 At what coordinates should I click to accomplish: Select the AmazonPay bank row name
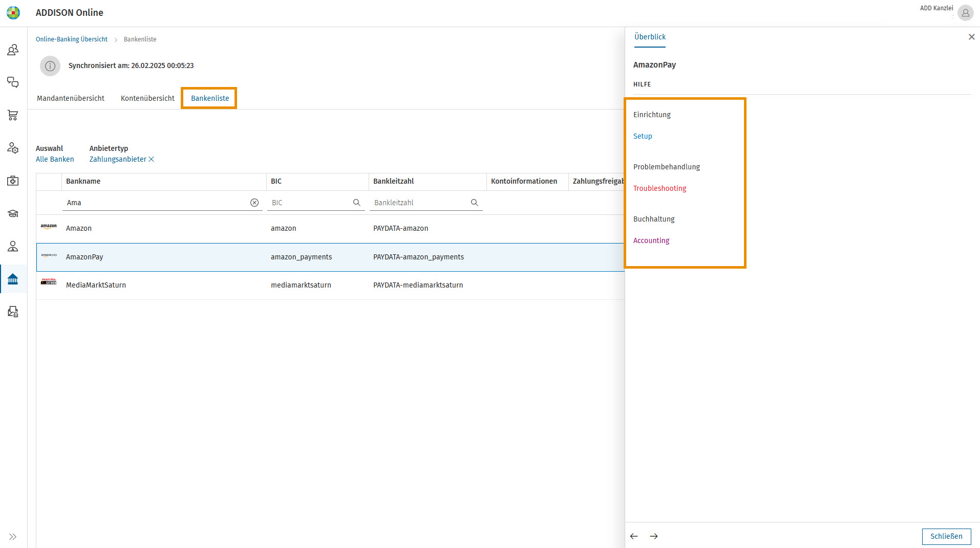point(84,257)
